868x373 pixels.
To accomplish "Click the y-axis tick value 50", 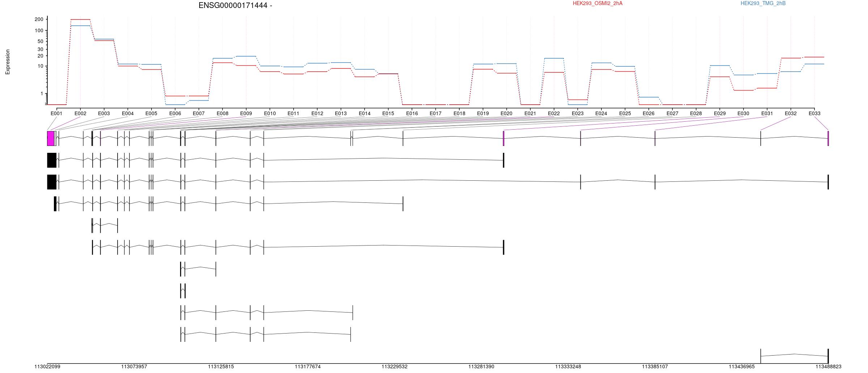I will click(41, 41).
